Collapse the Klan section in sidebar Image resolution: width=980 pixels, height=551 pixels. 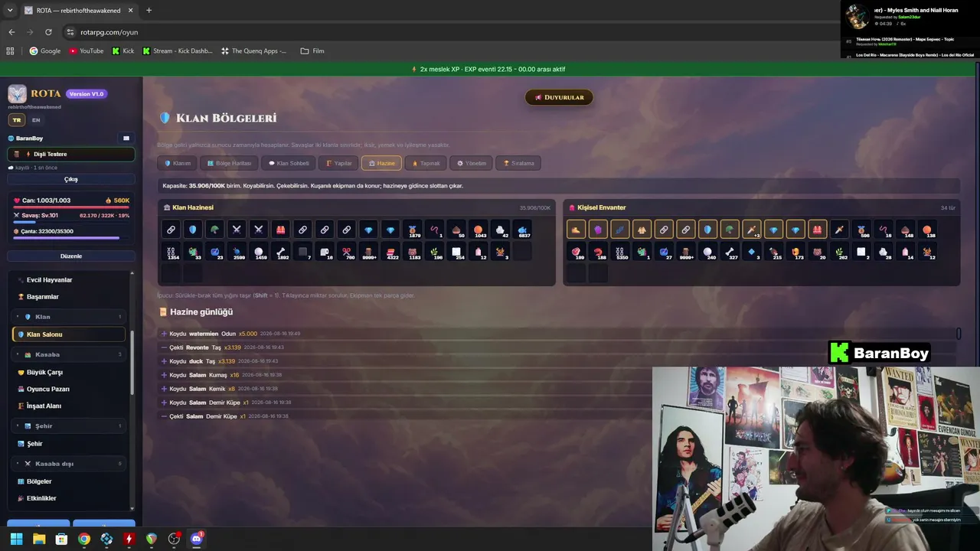pyautogui.click(x=69, y=316)
